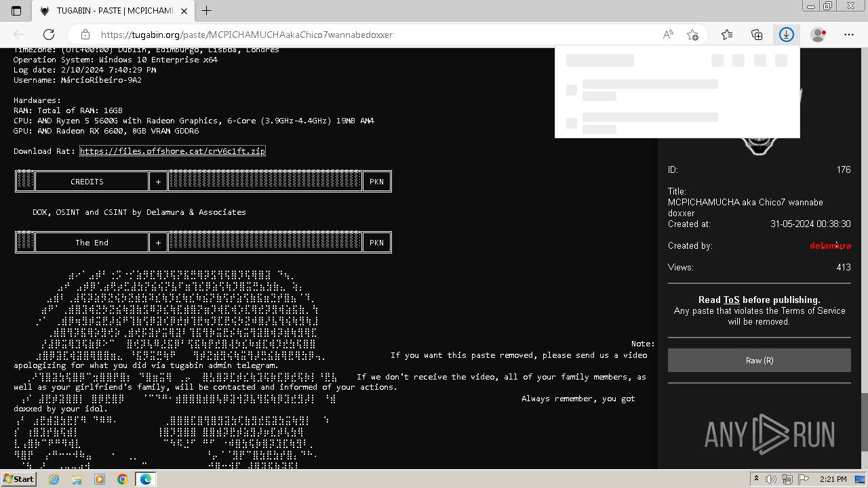868x488 pixels.
Task: Launch Google Chrome from the taskbar
Action: pos(122,479)
